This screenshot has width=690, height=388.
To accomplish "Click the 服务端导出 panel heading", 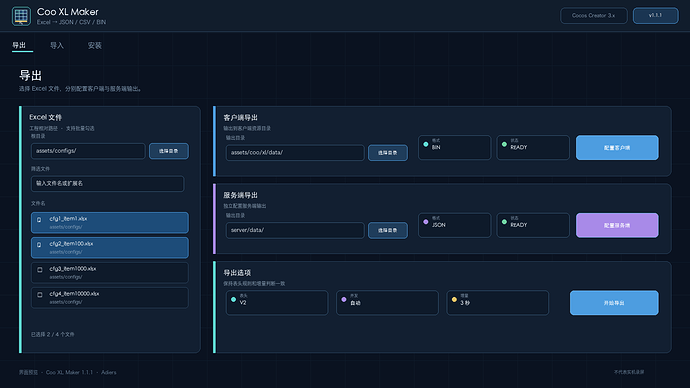I will [240, 195].
